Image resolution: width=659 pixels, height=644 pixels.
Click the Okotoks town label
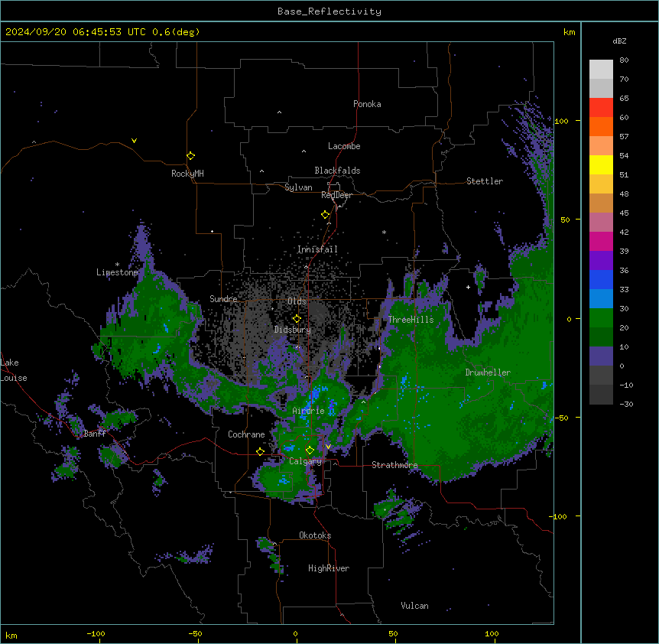(x=315, y=535)
